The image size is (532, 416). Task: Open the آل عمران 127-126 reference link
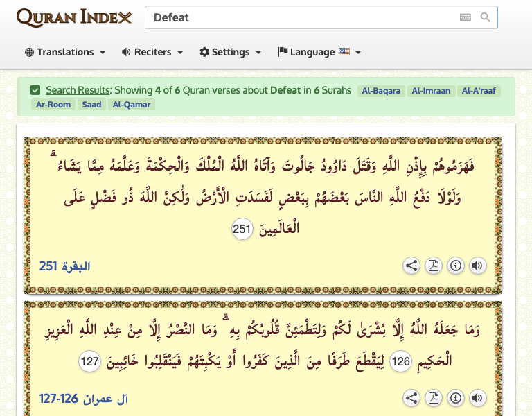[83, 399]
